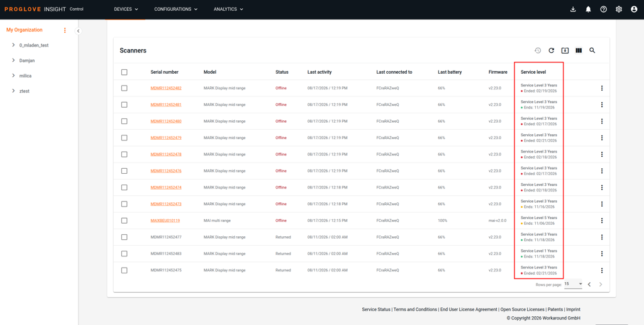Open the Configurations menu
The height and width of the screenshot is (325, 644).
coord(176,9)
